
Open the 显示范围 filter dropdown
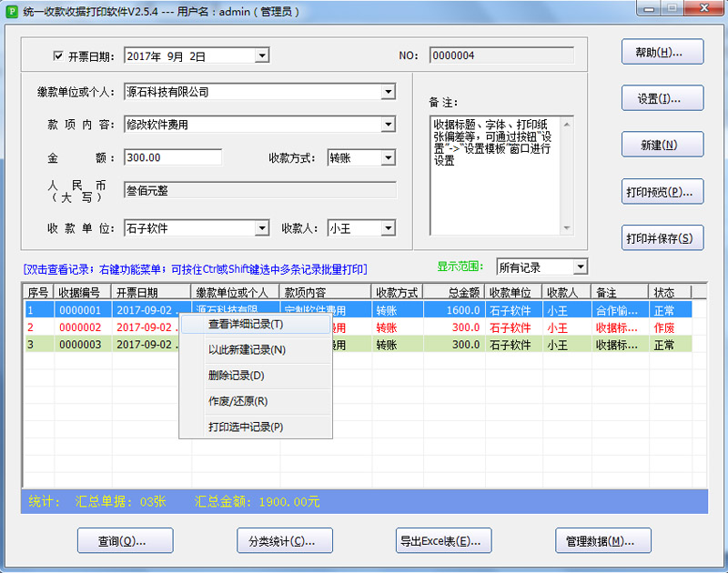coord(580,267)
